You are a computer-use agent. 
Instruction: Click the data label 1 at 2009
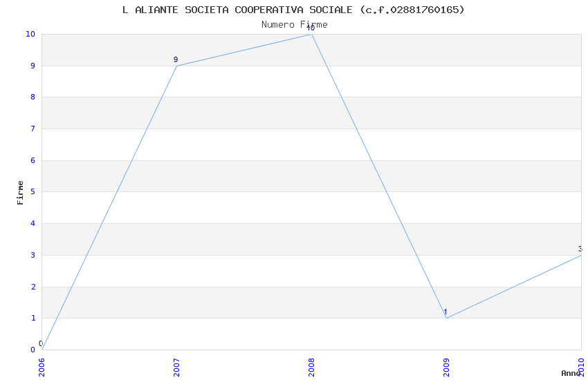[445, 312]
